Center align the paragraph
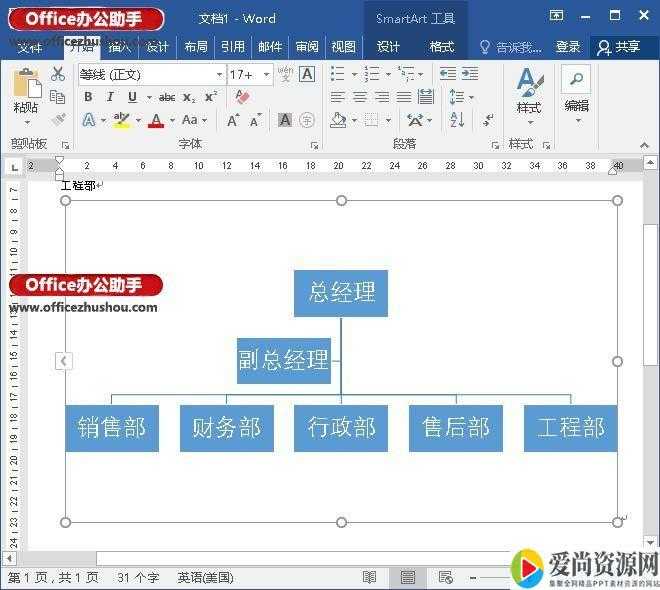This screenshot has height=590, width=660. [359, 97]
